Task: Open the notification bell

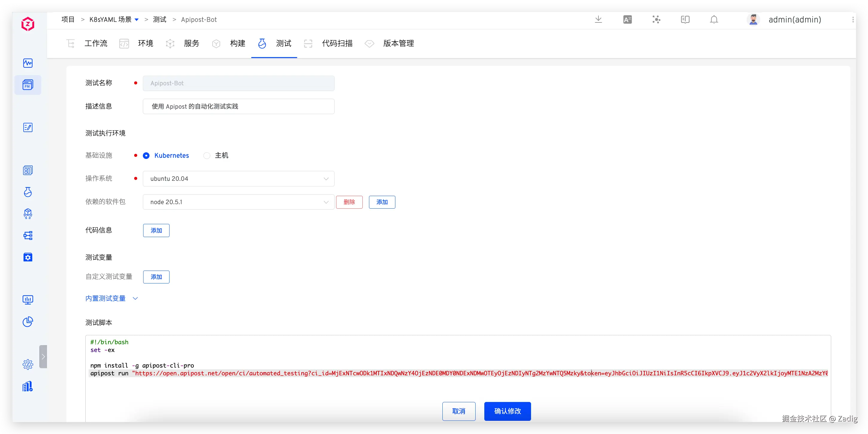Action: click(714, 19)
